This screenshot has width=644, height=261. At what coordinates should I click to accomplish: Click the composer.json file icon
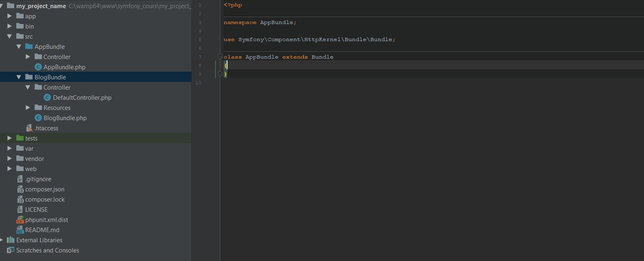tap(20, 189)
